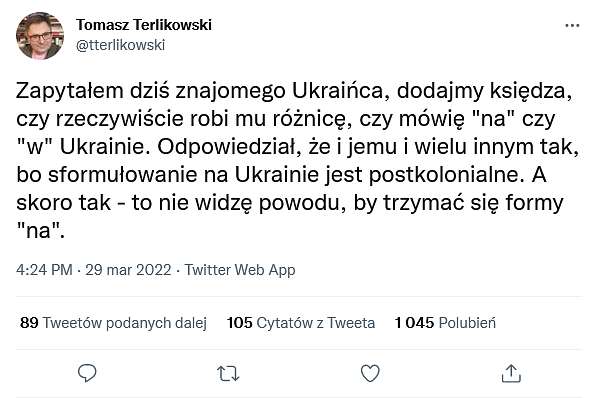Open the share upload-arrow icon
Screen dimensions: 598x398
coord(511,373)
